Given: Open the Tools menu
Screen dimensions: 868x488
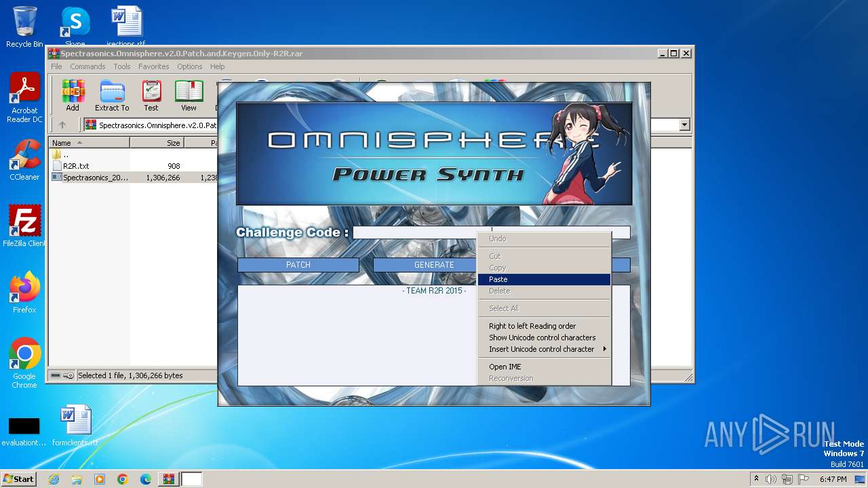Looking at the screenshot, I should (x=122, y=66).
